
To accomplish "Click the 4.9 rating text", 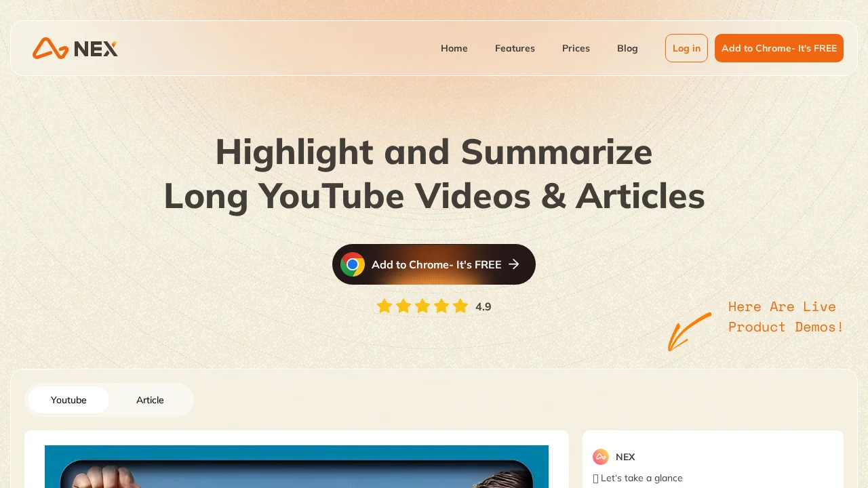I will click(484, 306).
